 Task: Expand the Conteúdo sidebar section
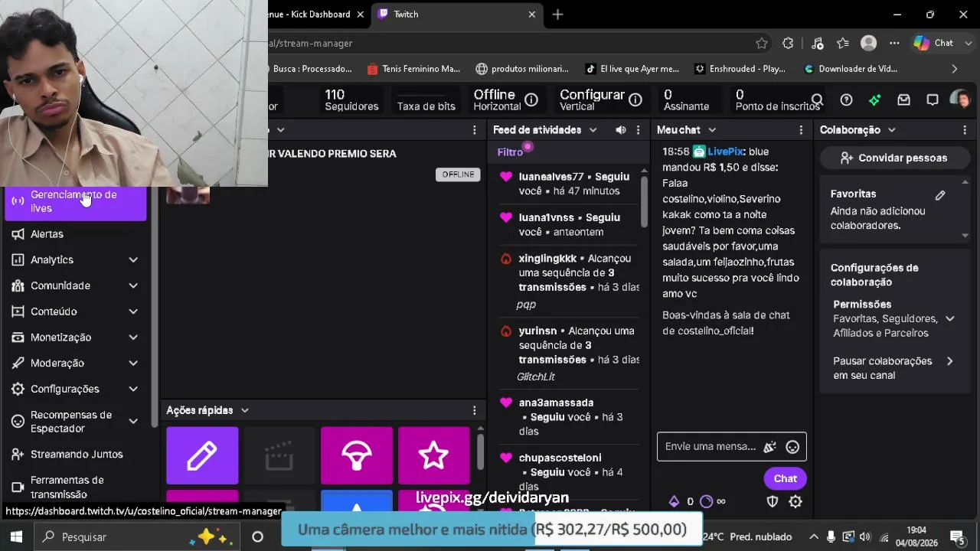[133, 311]
